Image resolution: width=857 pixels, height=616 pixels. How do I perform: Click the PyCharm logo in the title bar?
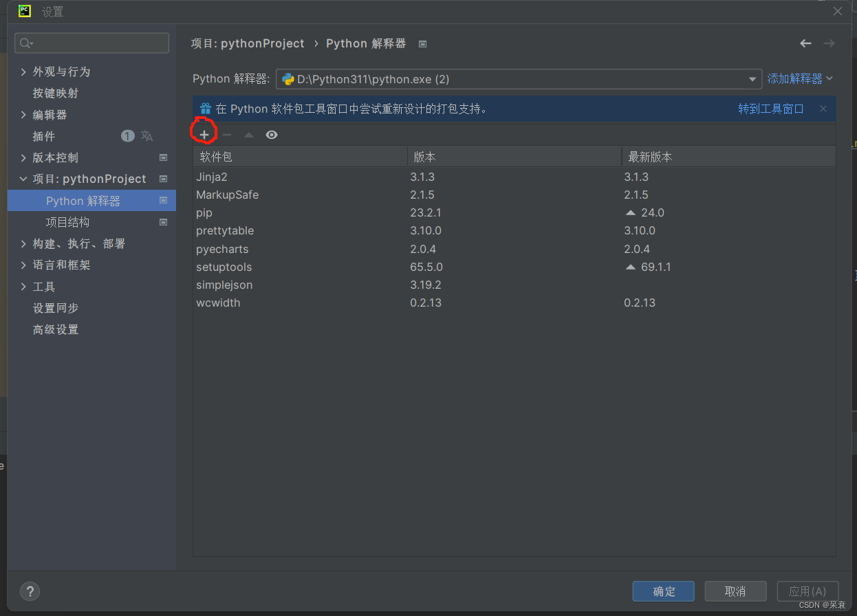coord(25,10)
